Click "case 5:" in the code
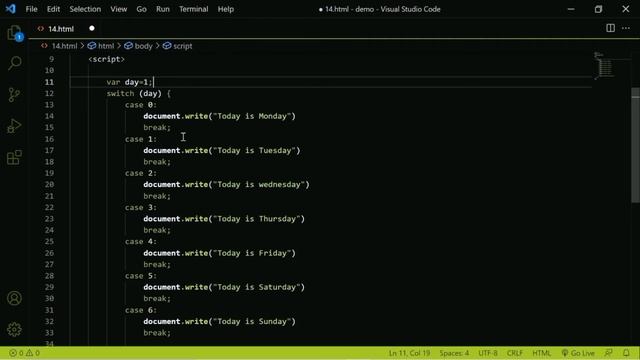Viewport: 640px width, 360px height. pyautogui.click(x=141, y=276)
